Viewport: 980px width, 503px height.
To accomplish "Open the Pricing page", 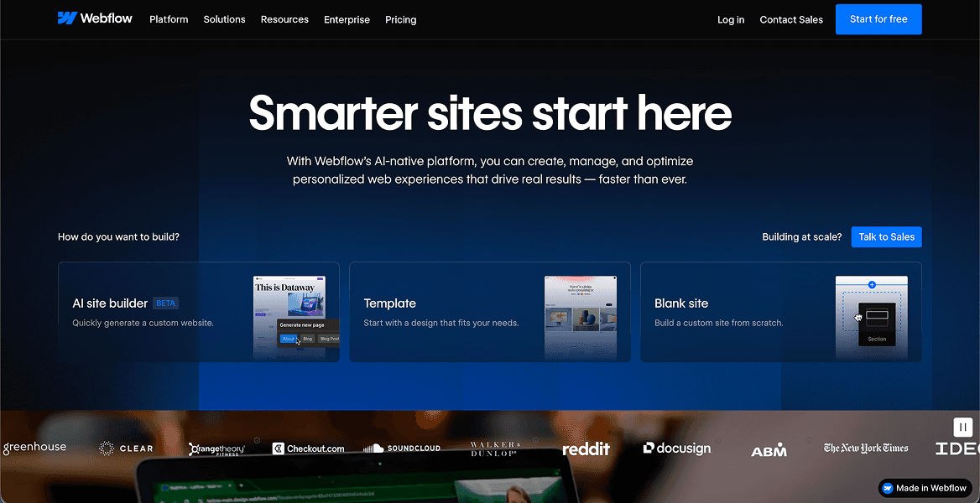I will click(400, 19).
